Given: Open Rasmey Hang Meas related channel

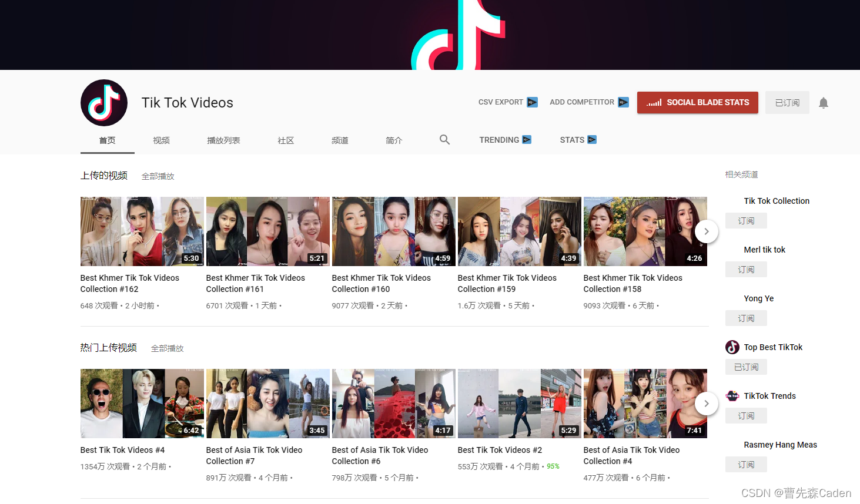Looking at the screenshot, I should [x=780, y=445].
